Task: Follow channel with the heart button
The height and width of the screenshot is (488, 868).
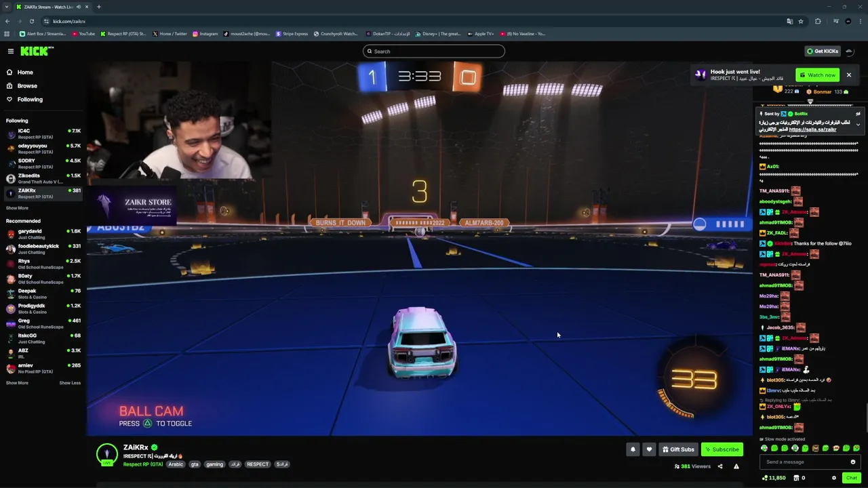Action: (x=649, y=449)
